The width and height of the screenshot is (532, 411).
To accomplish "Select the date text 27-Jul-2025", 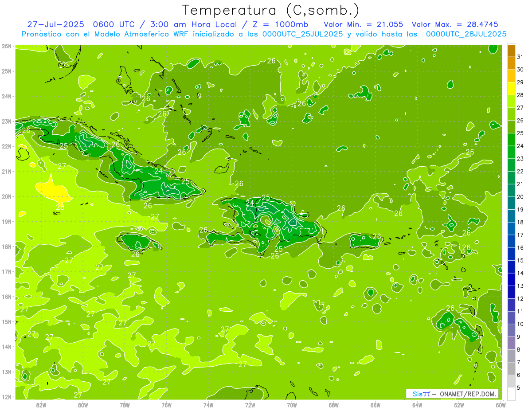I will tap(56, 24).
